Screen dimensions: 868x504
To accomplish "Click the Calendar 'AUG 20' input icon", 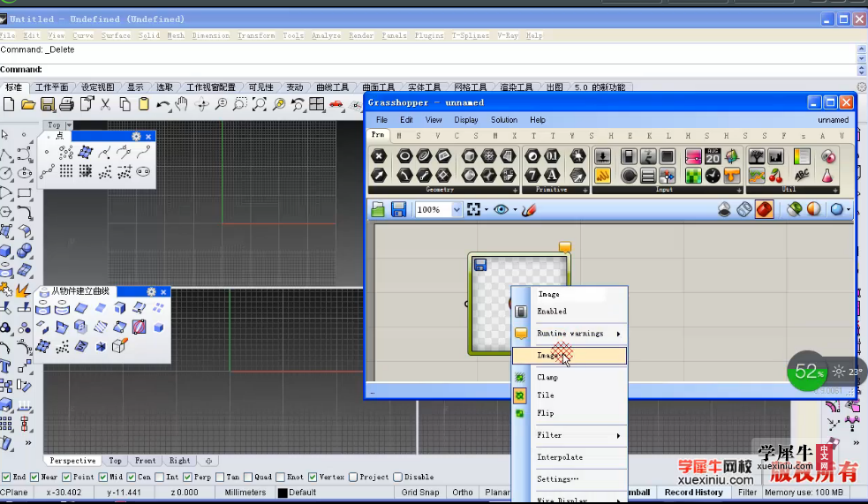I will 713,156.
